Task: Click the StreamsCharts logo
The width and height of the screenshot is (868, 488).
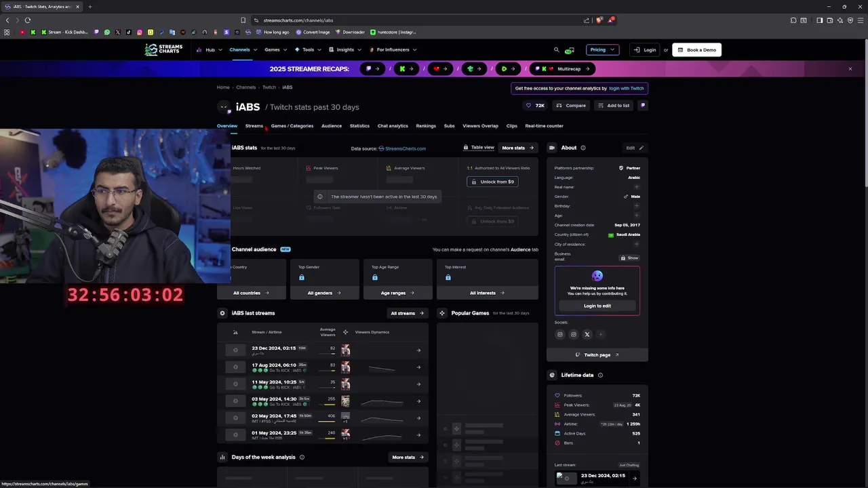Action: click(163, 49)
